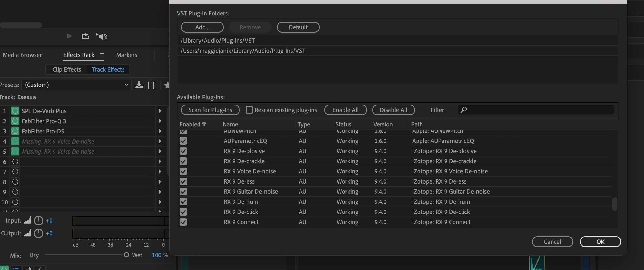Image resolution: width=644 pixels, height=270 pixels.
Task: Toggle power on empty slot 7
Action: coord(15,172)
